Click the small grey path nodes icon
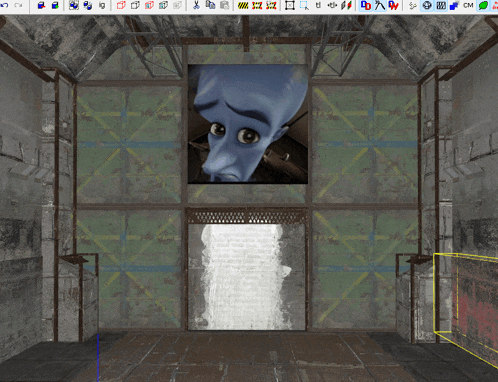498x382 pixels. coord(413,5)
